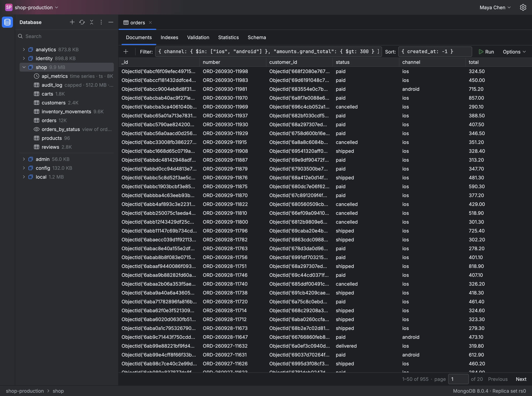Add a new connection with plus icon

pos(72,22)
